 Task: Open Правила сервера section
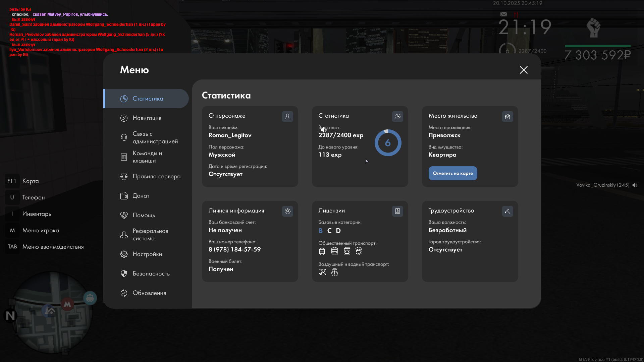(x=156, y=176)
